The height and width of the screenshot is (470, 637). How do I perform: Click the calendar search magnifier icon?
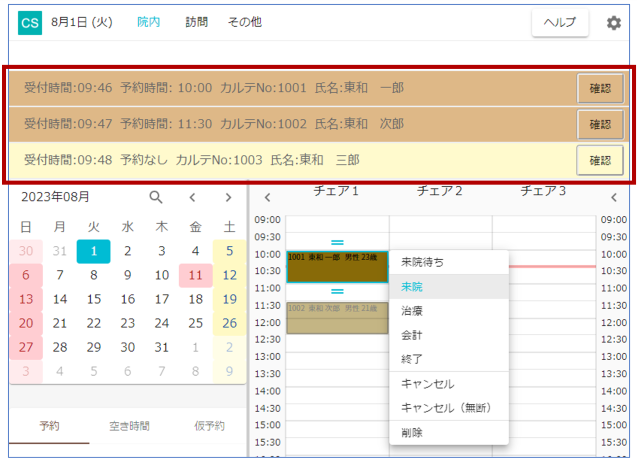click(x=156, y=197)
